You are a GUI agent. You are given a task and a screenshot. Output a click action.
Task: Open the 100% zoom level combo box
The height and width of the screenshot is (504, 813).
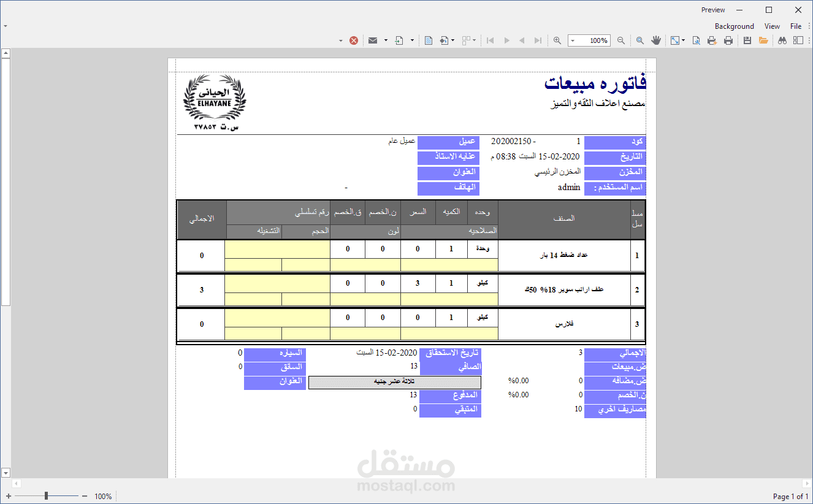pos(589,40)
